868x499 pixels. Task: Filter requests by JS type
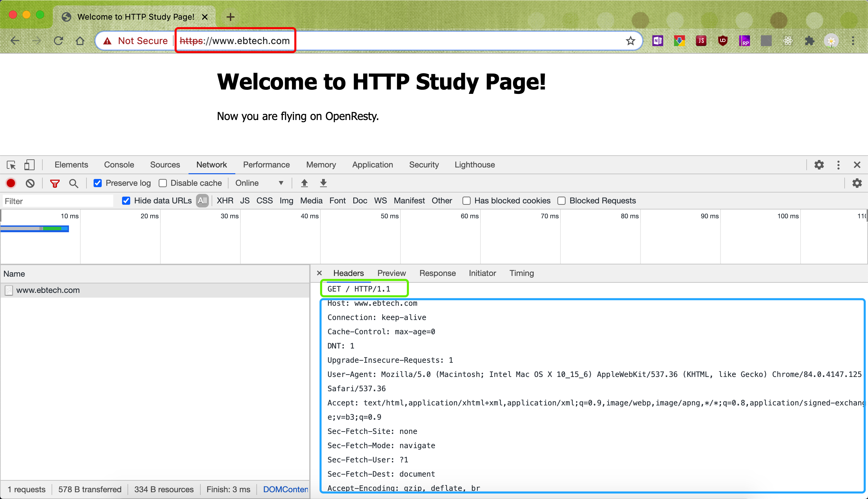tap(245, 201)
